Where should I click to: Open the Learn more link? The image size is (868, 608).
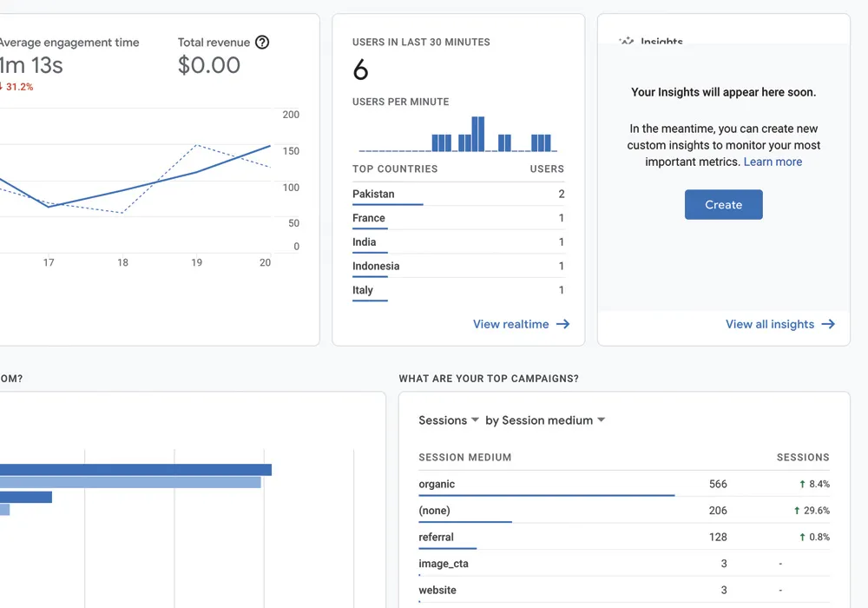click(773, 162)
